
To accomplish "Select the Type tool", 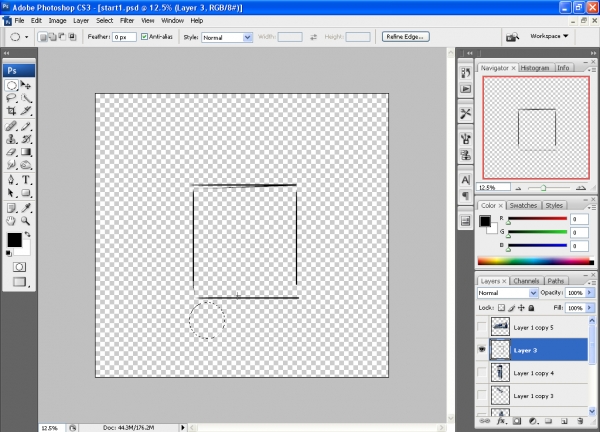I will (26, 179).
